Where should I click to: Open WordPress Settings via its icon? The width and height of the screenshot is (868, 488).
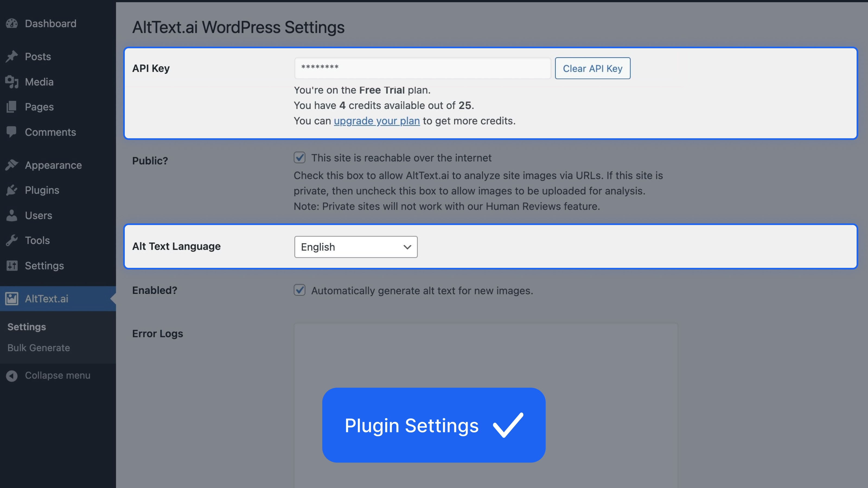click(12, 266)
